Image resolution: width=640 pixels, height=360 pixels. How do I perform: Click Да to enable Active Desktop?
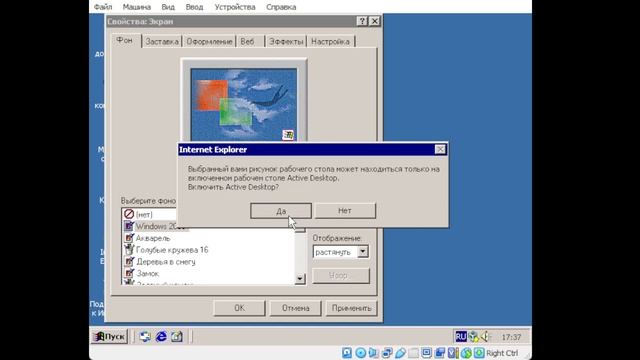tap(281, 211)
